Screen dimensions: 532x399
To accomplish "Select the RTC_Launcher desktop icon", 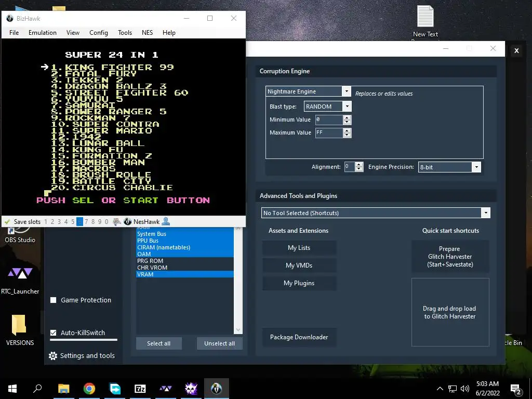I will (x=20, y=280).
